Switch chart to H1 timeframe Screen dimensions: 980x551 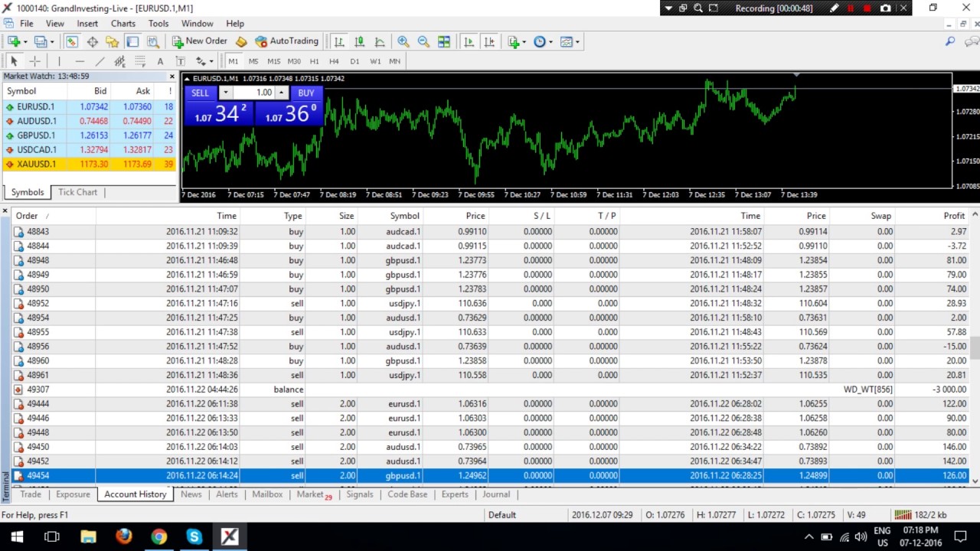[314, 61]
